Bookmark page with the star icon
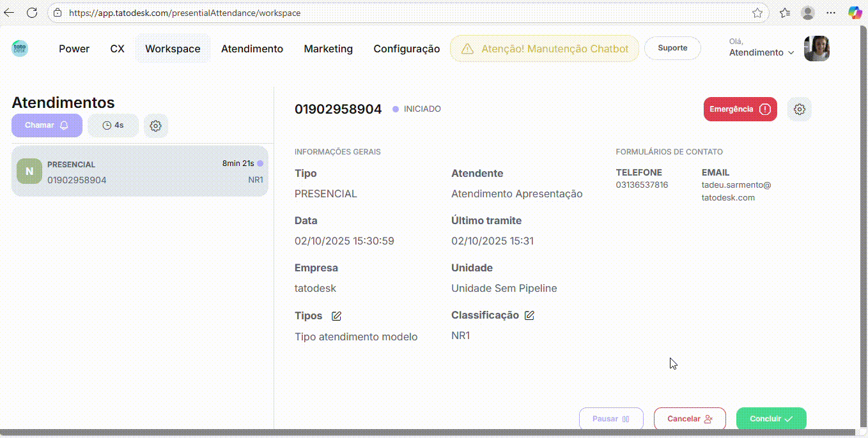868x438 pixels. (757, 13)
